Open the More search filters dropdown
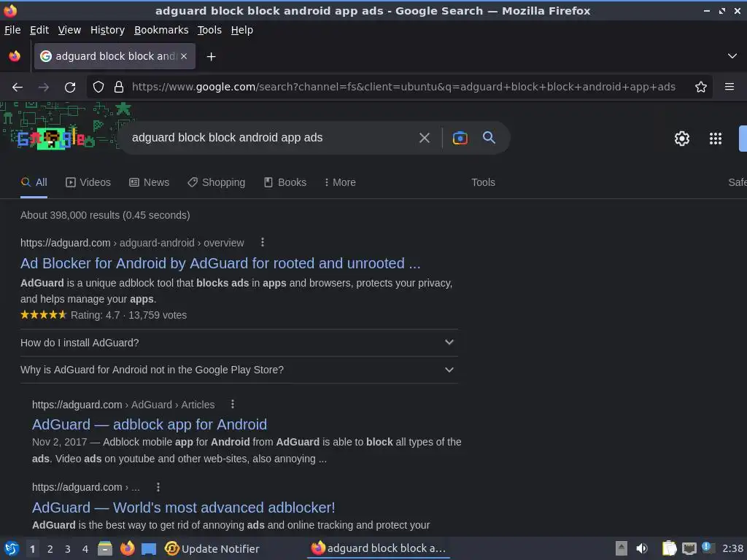 [340, 182]
